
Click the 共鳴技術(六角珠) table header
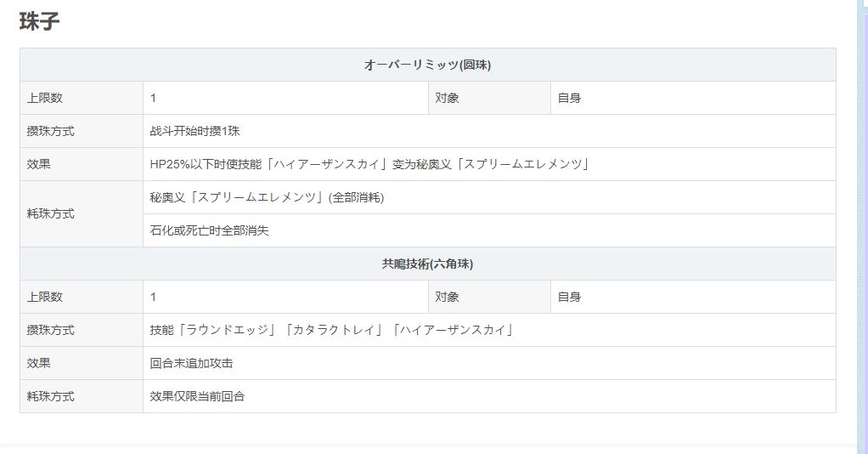427,264
